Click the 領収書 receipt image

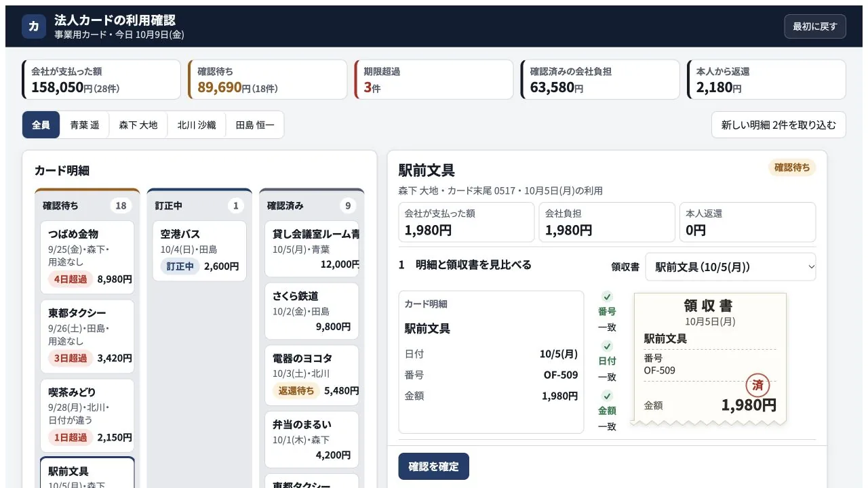point(710,359)
